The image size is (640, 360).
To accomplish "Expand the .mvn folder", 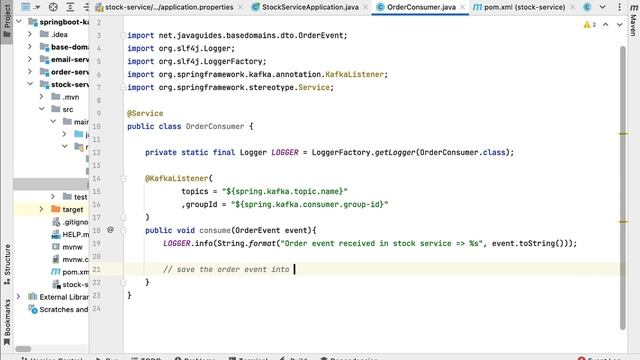I will pos(42,97).
